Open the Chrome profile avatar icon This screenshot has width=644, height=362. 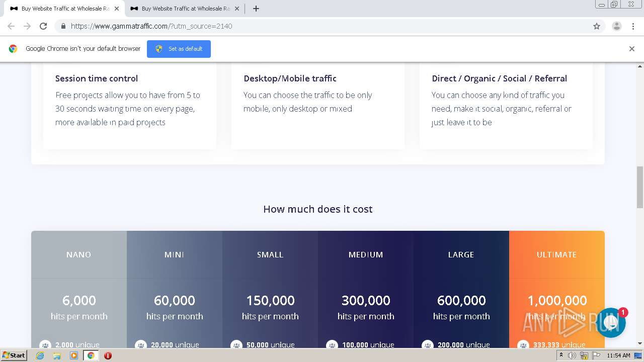pyautogui.click(x=616, y=26)
